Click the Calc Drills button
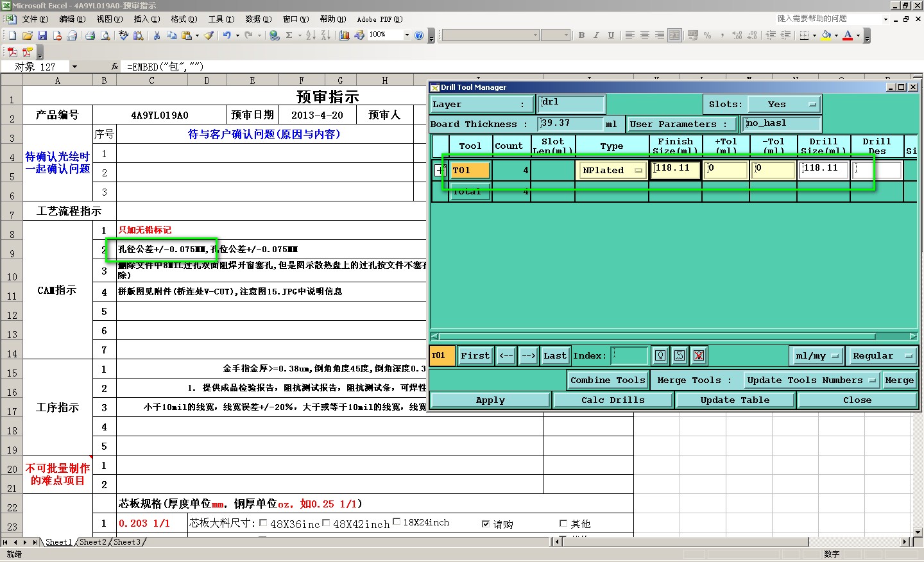The height and width of the screenshot is (562, 924). pos(613,400)
